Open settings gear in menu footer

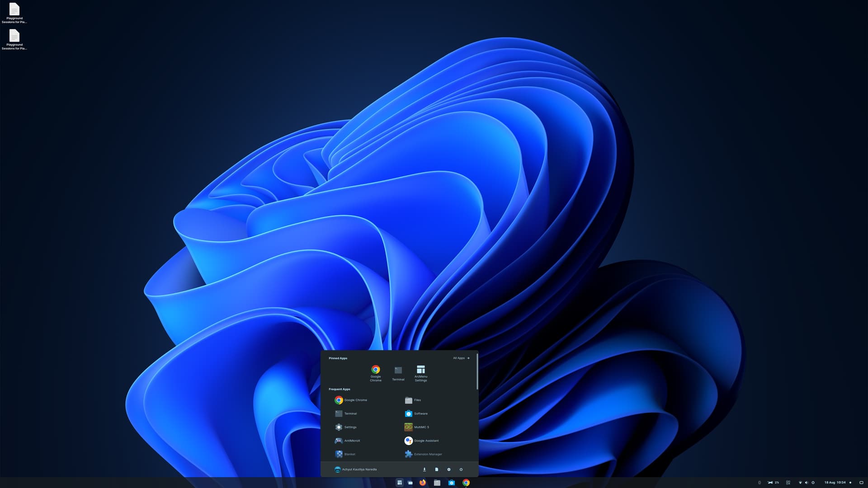pos(449,469)
